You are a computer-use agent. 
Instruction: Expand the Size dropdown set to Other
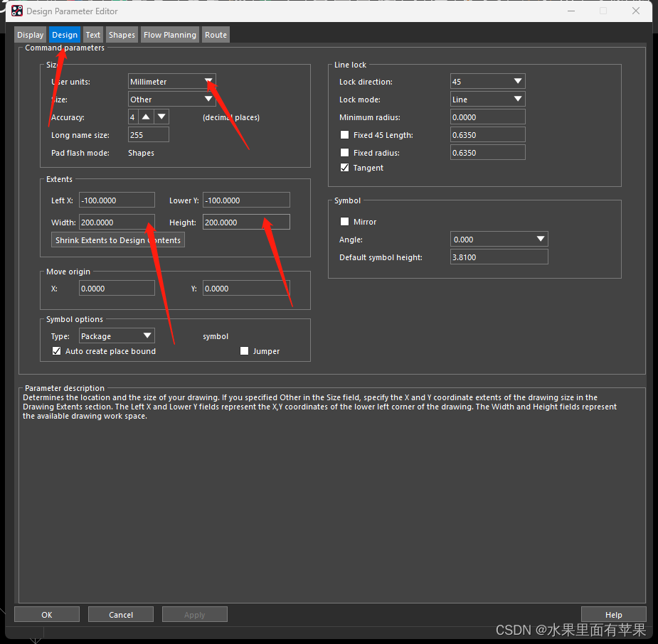pyautogui.click(x=208, y=100)
